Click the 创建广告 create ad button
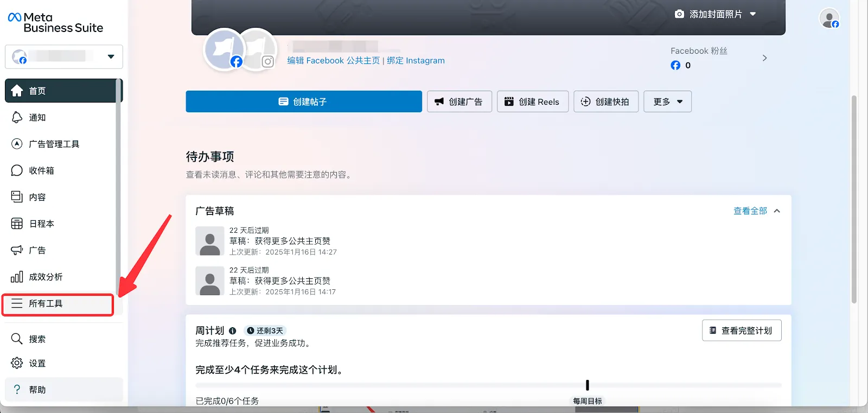 [459, 101]
